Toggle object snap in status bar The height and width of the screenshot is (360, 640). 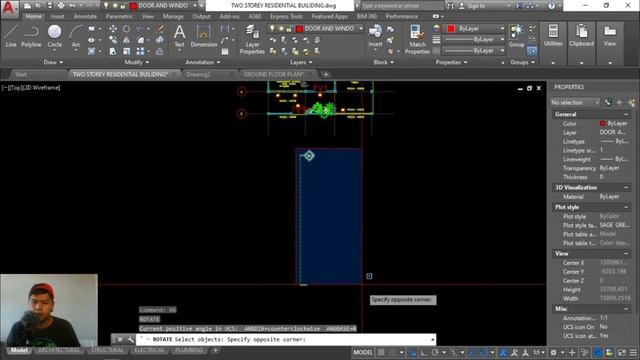coord(483,352)
